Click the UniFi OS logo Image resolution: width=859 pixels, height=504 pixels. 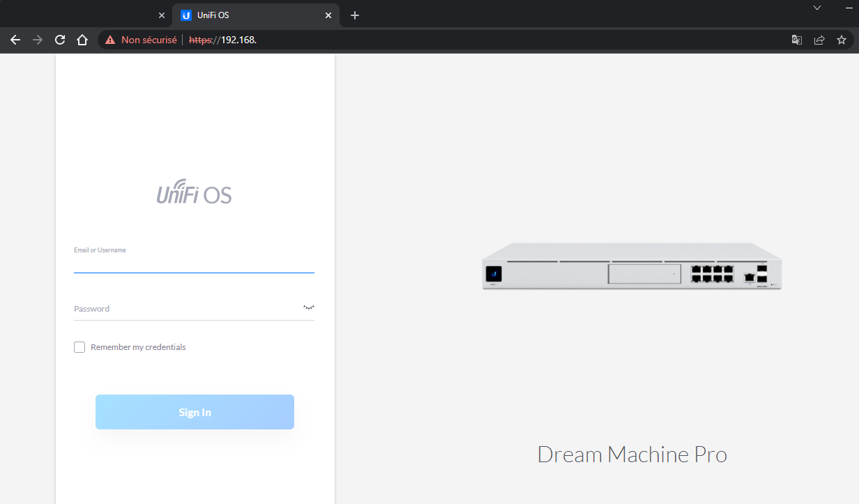[194, 192]
